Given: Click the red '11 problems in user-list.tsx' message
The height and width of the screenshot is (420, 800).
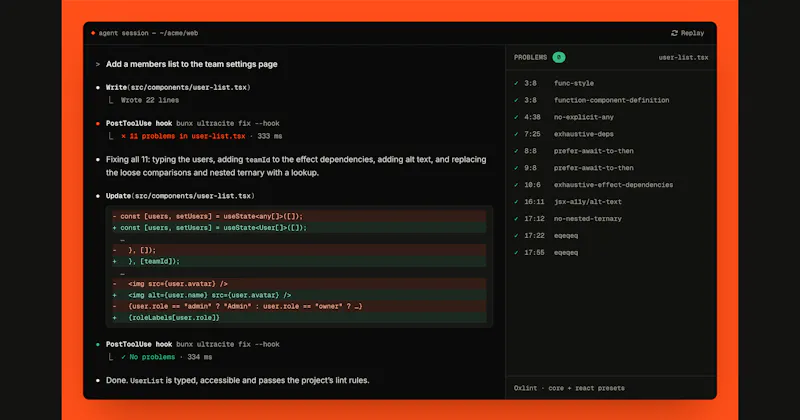Looking at the screenshot, I should (x=183, y=136).
